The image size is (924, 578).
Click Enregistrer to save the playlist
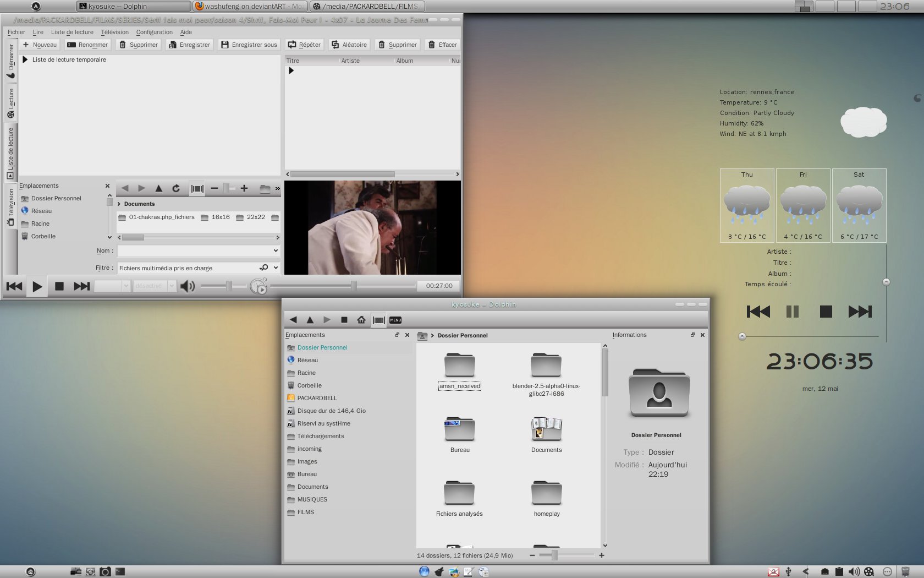click(x=189, y=45)
